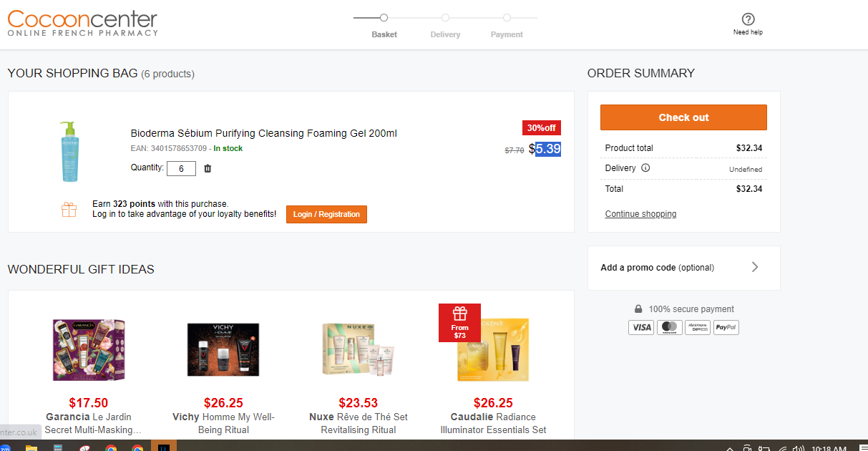Click the Nuxe $23.53 price
Screen dimensions: 868x451
pyautogui.click(x=358, y=403)
